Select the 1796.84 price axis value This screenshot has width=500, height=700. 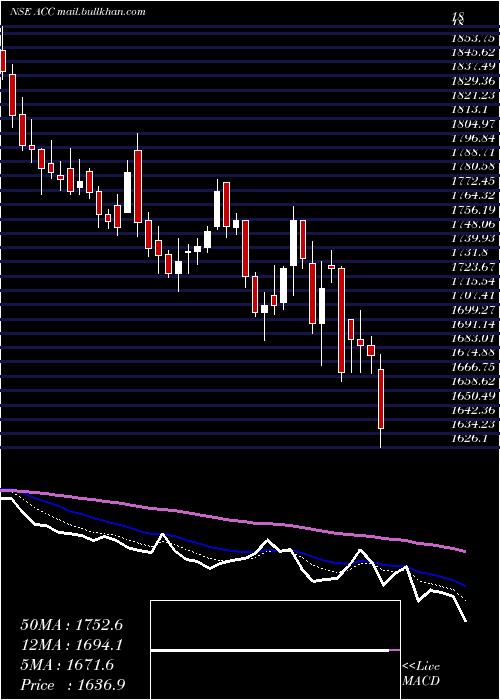pyautogui.click(x=473, y=138)
